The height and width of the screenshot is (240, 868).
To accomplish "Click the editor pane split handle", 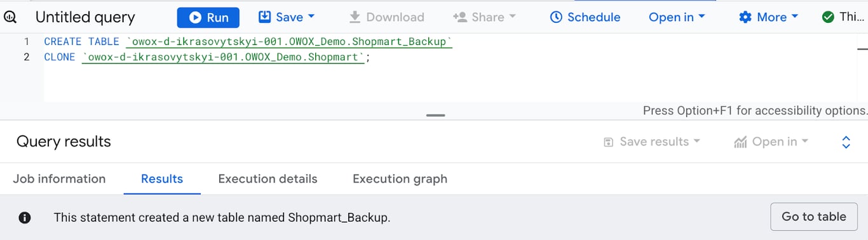I will 436,115.
